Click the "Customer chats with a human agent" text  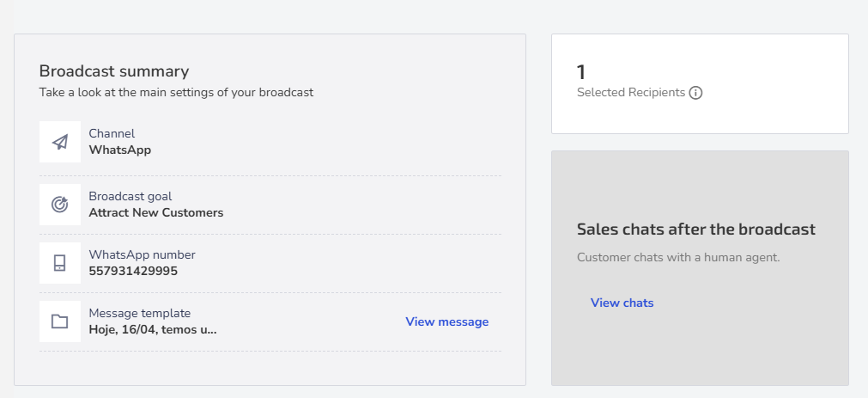tap(679, 257)
